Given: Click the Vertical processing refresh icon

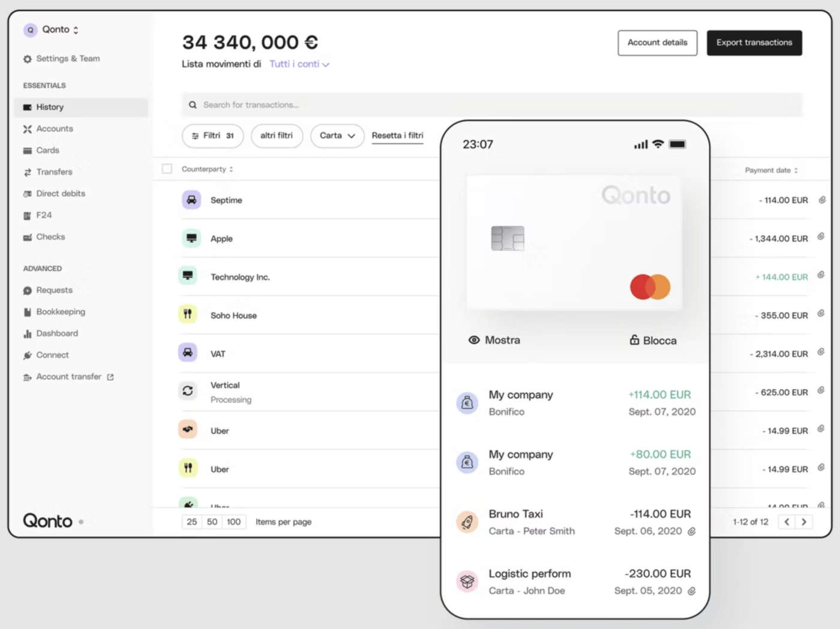Looking at the screenshot, I should click(188, 391).
